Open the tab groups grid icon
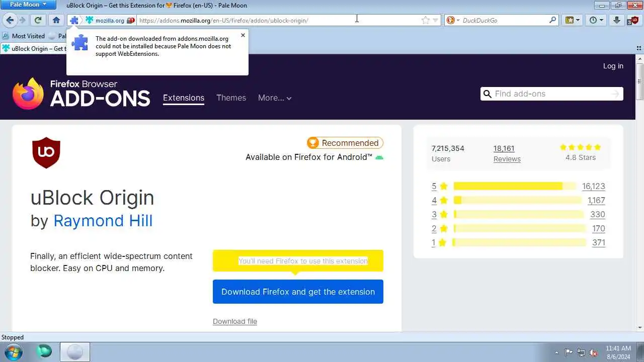644x362 pixels. (638, 48)
